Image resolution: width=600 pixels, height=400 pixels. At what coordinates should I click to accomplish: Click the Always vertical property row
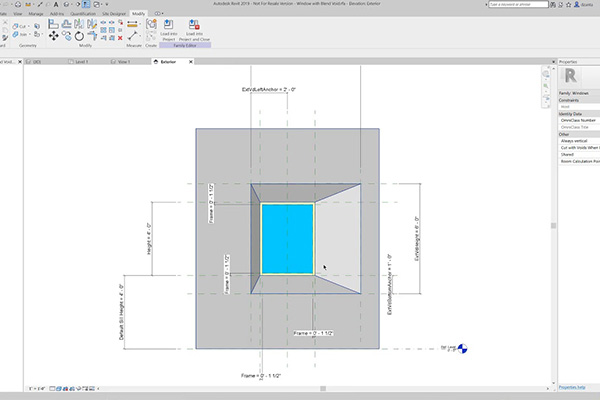(x=579, y=141)
